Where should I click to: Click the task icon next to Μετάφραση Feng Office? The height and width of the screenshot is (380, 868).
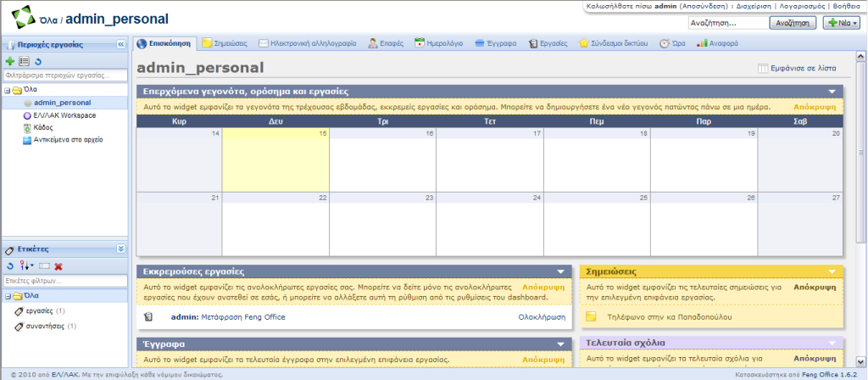[x=148, y=317]
